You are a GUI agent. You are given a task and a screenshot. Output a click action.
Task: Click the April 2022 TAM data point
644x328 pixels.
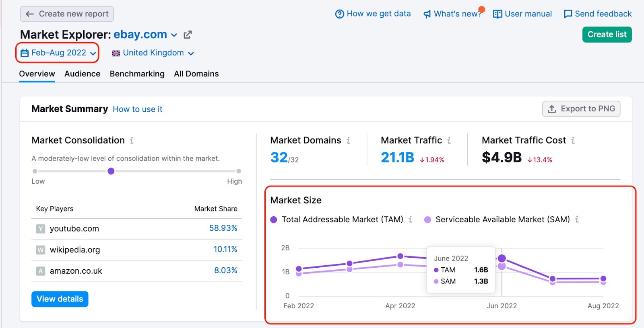pos(400,256)
